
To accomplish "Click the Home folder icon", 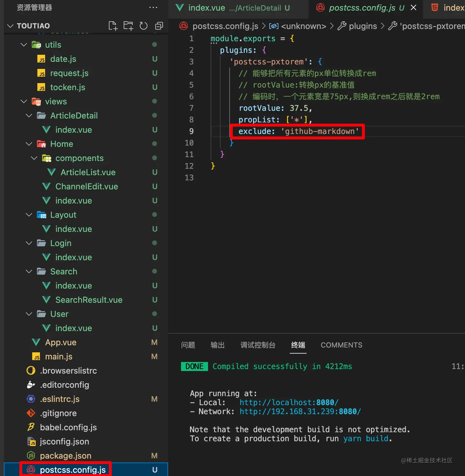I will pos(42,144).
